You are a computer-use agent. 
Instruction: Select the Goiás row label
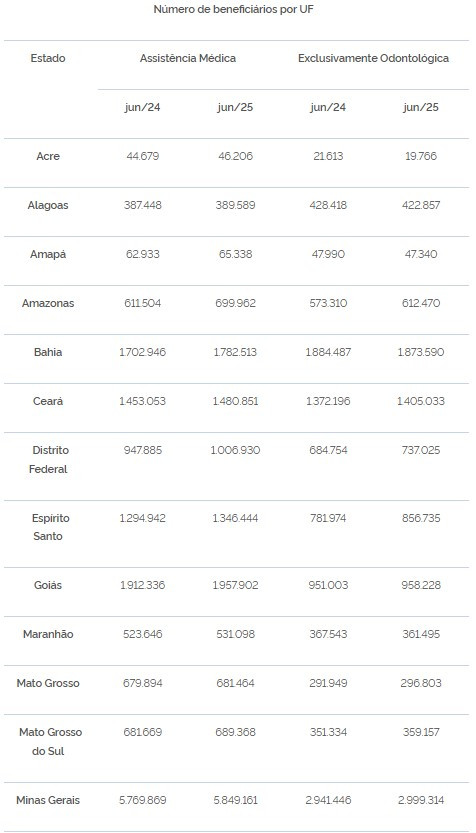(x=48, y=585)
